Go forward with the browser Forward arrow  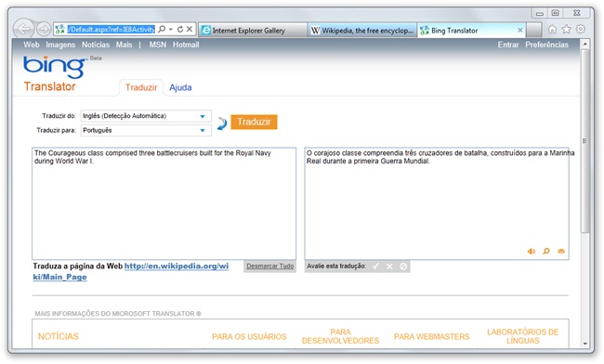tap(44, 29)
